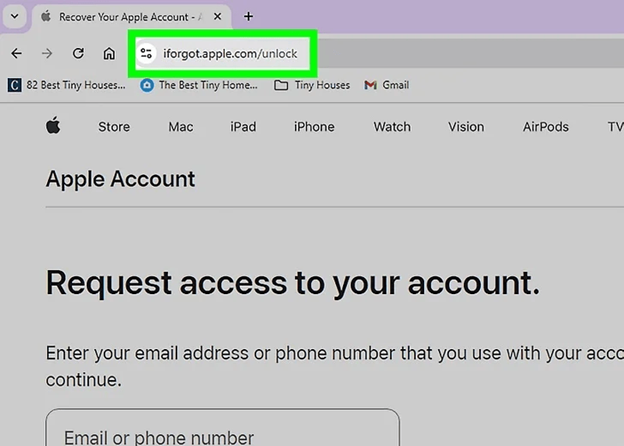The height and width of the screenshot is (446, 624).
Task: Select the Recover Your Apple Account tab
Action: point(131,17)
